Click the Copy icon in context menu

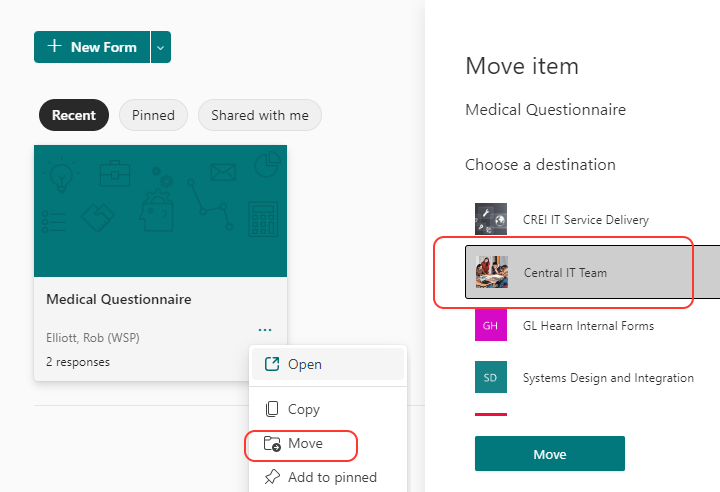pos(271,409)
